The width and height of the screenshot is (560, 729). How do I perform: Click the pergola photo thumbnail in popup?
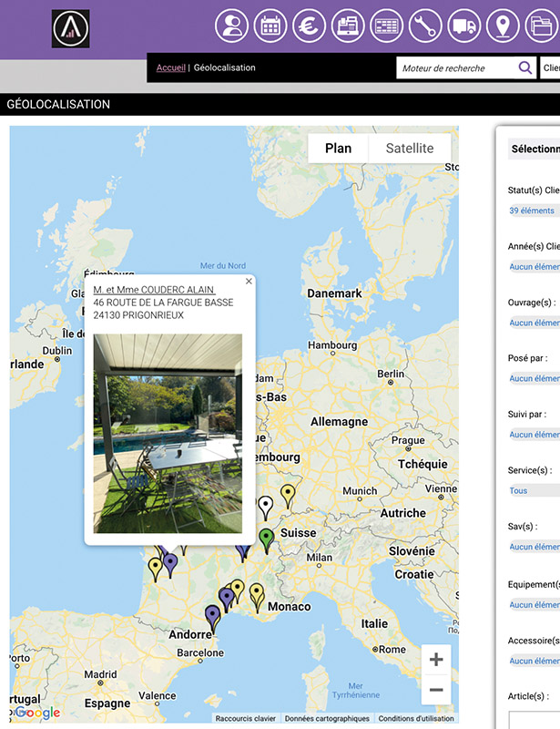pyautogui.click(x=168, y=433)
